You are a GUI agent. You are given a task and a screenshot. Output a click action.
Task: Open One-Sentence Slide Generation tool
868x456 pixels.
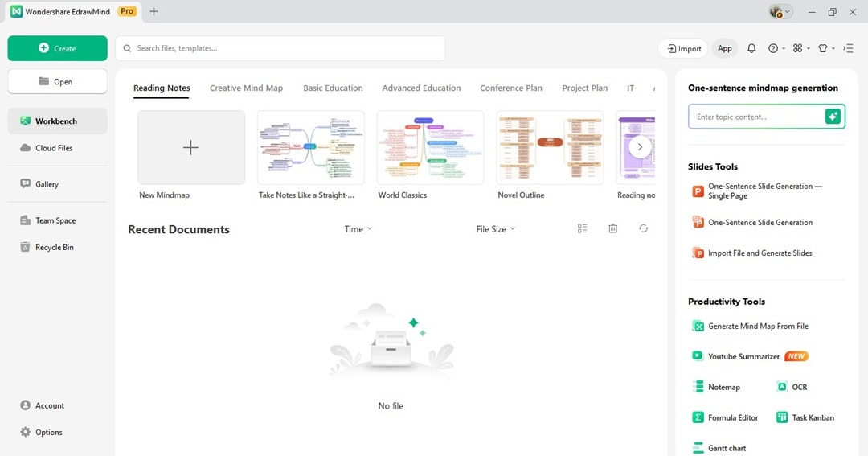(752, 222)
